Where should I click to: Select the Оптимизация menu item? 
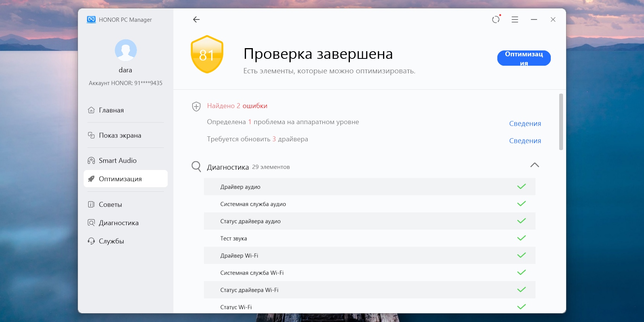(x=126, y=179)
